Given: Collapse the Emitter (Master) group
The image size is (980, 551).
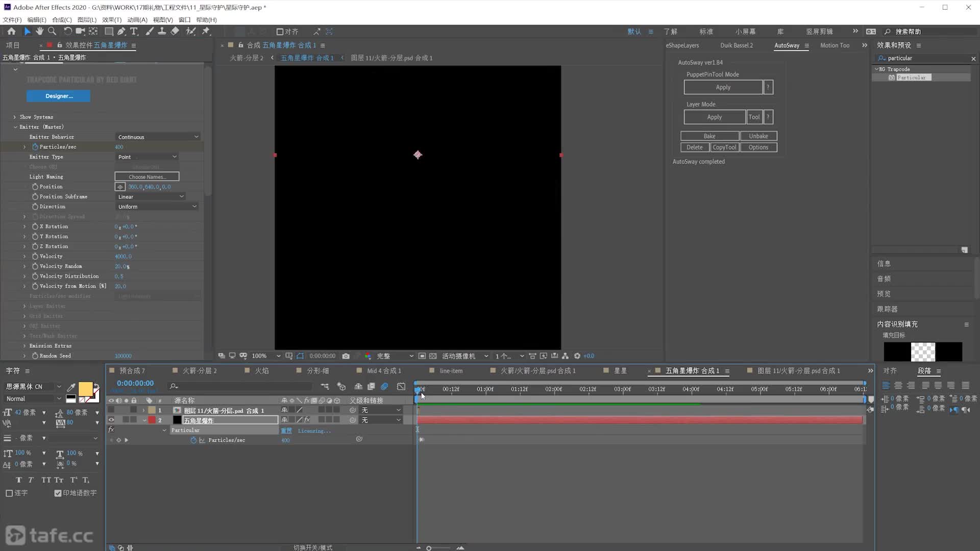Looking at the screenshot, I should click(15, 127).
